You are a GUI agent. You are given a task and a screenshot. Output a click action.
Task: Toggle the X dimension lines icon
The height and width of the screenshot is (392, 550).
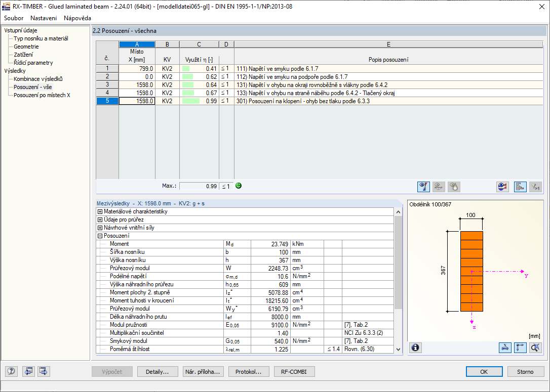coord(505,347)
